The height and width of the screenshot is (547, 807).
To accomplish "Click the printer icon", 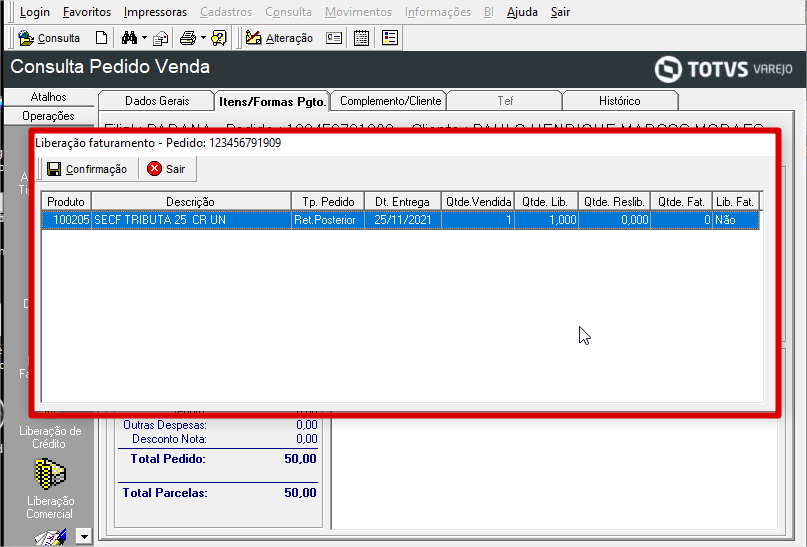I will [x=188, y=38].
